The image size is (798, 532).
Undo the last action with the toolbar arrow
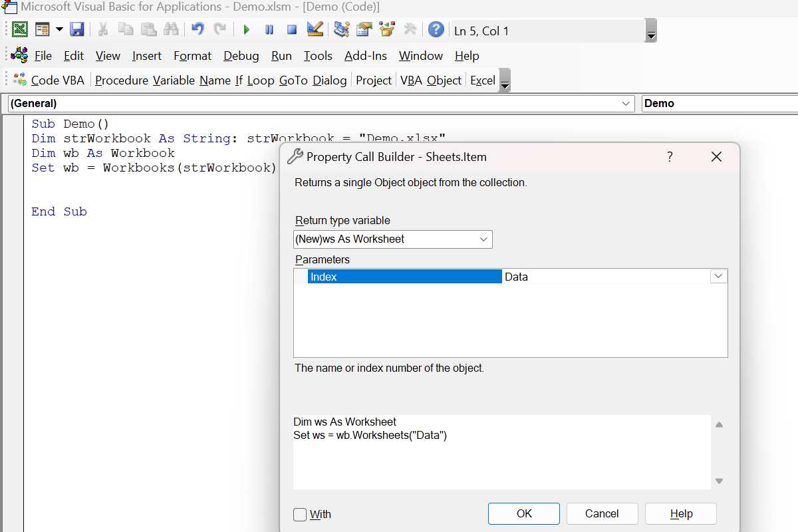point(198,29)
